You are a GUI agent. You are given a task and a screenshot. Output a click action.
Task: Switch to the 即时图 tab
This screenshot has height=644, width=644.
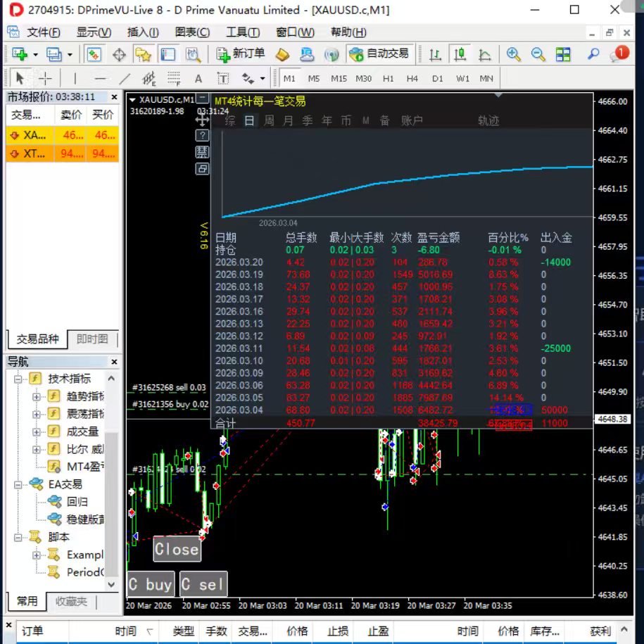coord(92,339)
